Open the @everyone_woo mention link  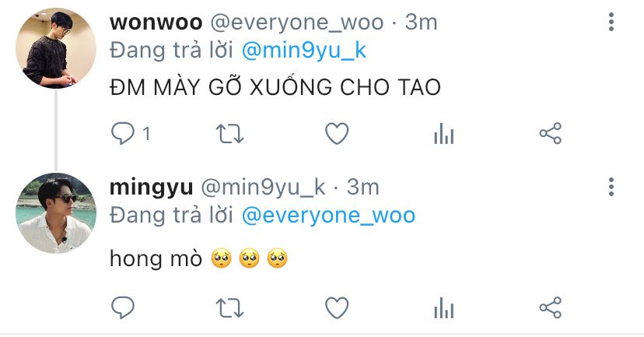[x=328, y=216]
